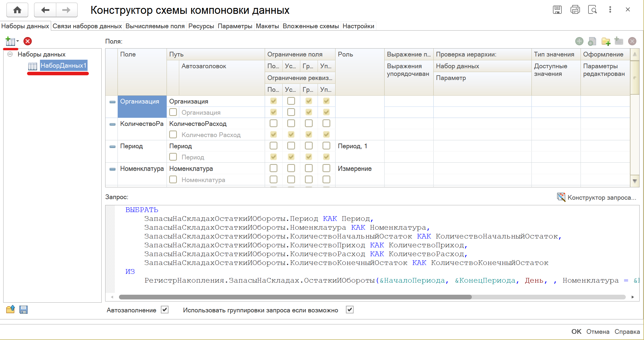Viewport: 644px width, 340px height.
Task: Click fields table vertical scrollbar thumb
Action: click(x=635, y=78)
